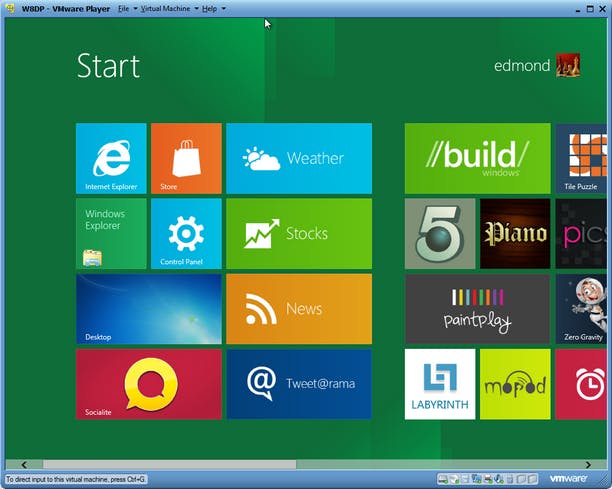Click the VMware Player title bar icon
This screenshot has width=612, height=489.
11,9
